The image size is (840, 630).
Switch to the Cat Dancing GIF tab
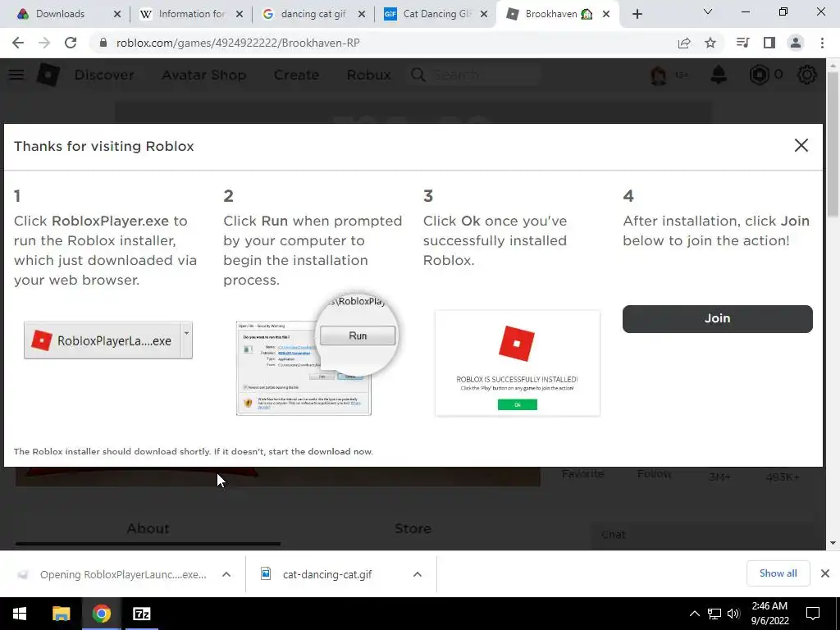436,14
